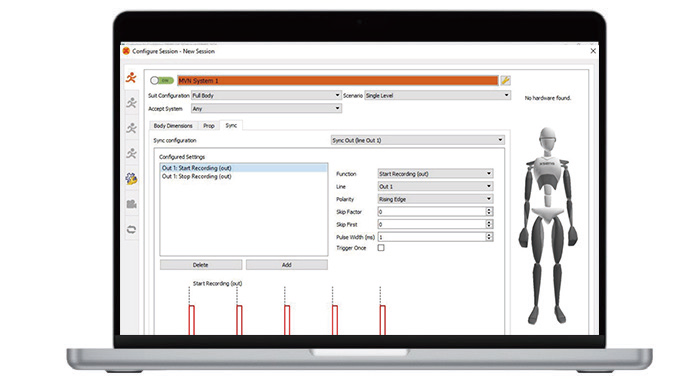Enable the Trigger Once checkbox
Viewport: 683px width, 385px height.
coord(381,248)
